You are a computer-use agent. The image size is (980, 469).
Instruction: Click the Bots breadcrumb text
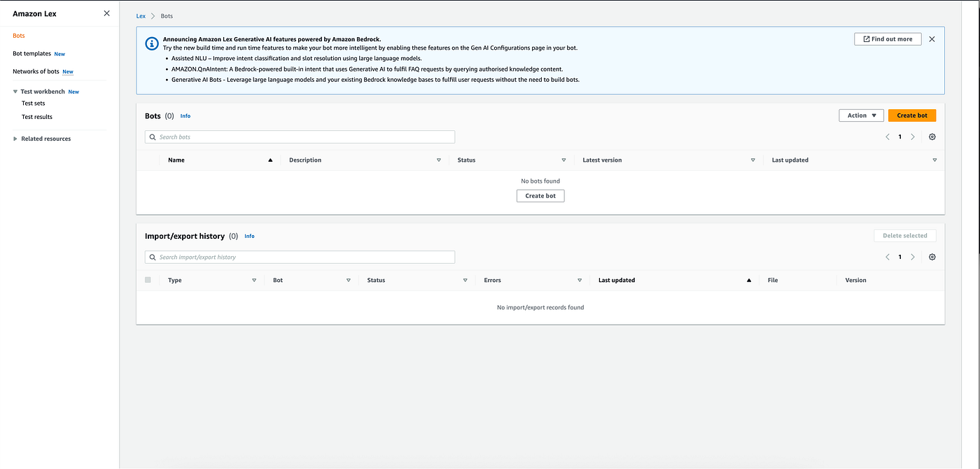click(x=167, y=15)
